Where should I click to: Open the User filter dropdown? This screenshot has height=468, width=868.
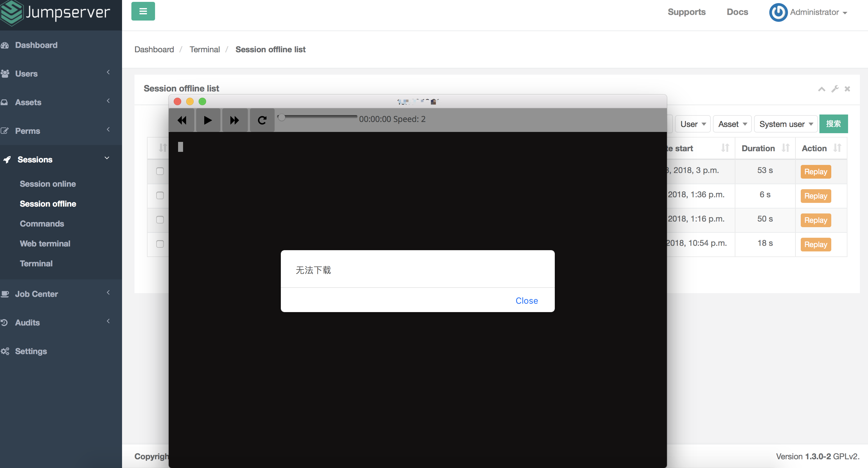point(692,124)
